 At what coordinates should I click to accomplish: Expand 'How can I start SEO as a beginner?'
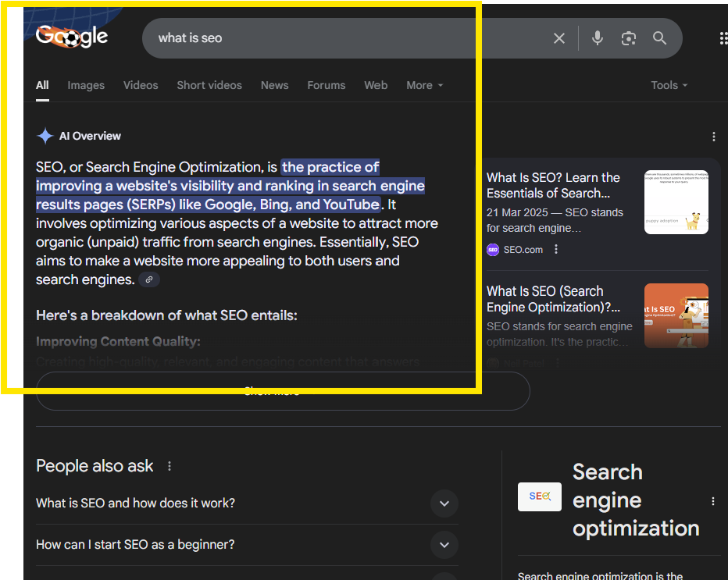(444, 545)
